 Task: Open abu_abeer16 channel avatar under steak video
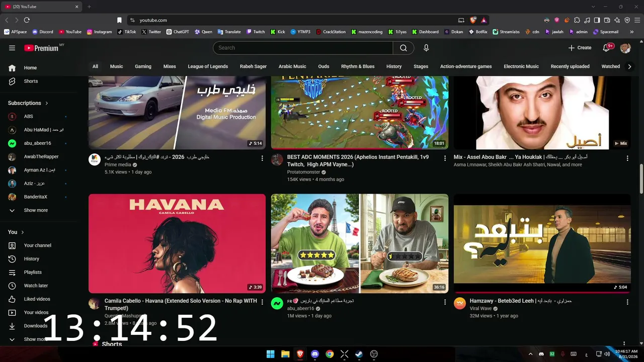277,304
